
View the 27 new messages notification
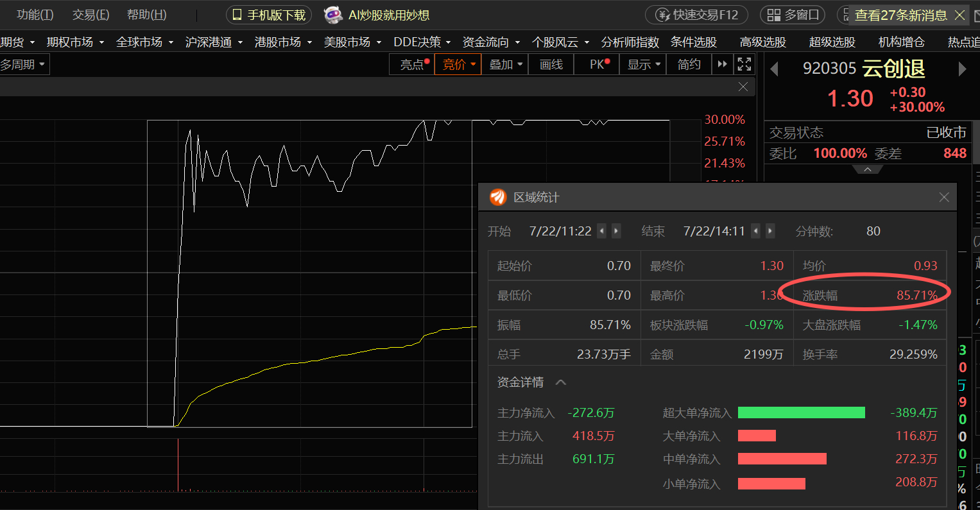900,15
